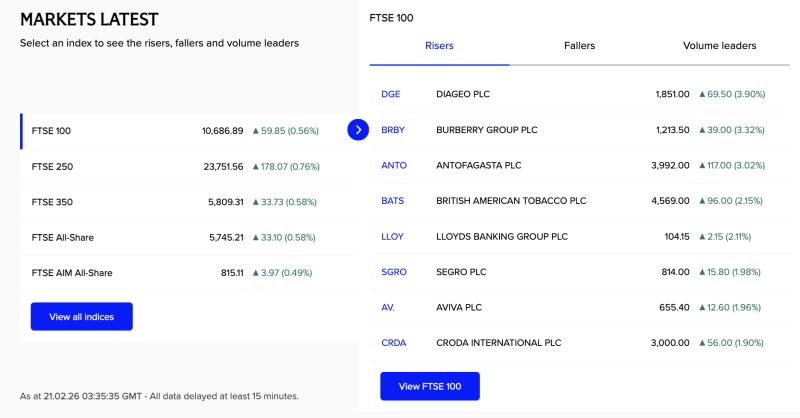The width and height of the screenshot is (800, 418).
Task: Click the BURBERRY GROUP PLC company name
Action: (487, 130)
